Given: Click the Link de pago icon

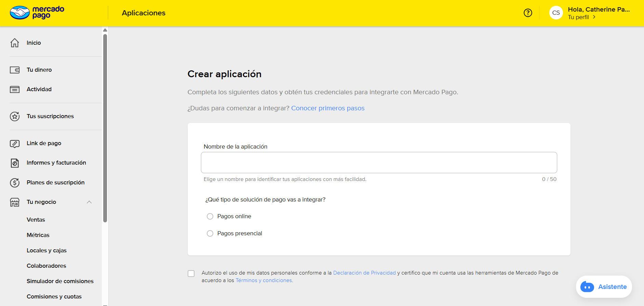Looking at the screenshot, I should click(15, 143).
